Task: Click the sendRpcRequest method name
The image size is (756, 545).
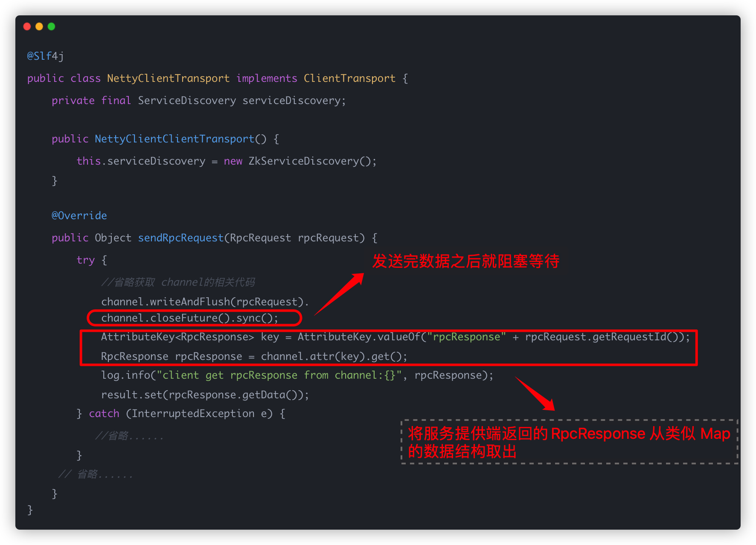Action: coord(180,238)
